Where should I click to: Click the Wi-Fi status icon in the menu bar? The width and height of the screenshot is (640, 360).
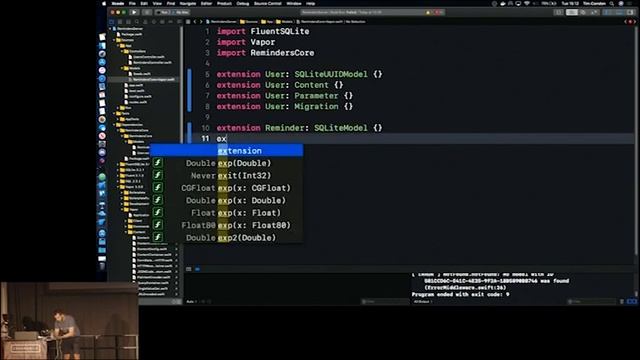point(527,3)
